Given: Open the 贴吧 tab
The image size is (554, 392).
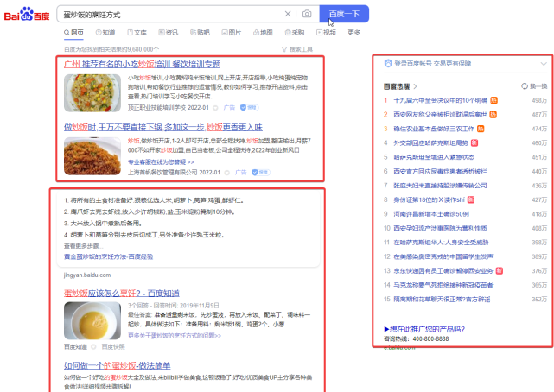Looking at the screenshot, I should point(200,33).
